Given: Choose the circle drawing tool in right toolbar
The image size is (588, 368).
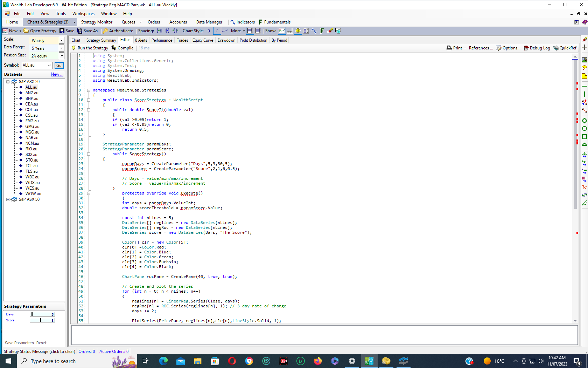Looking at the screenshot, I should tap(584, 129).
